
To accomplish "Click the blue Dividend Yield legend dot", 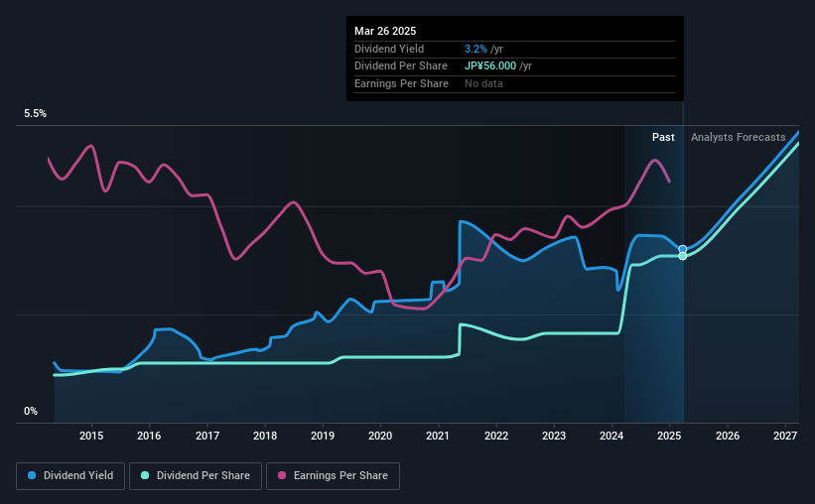I will click(x=32, y=475).
